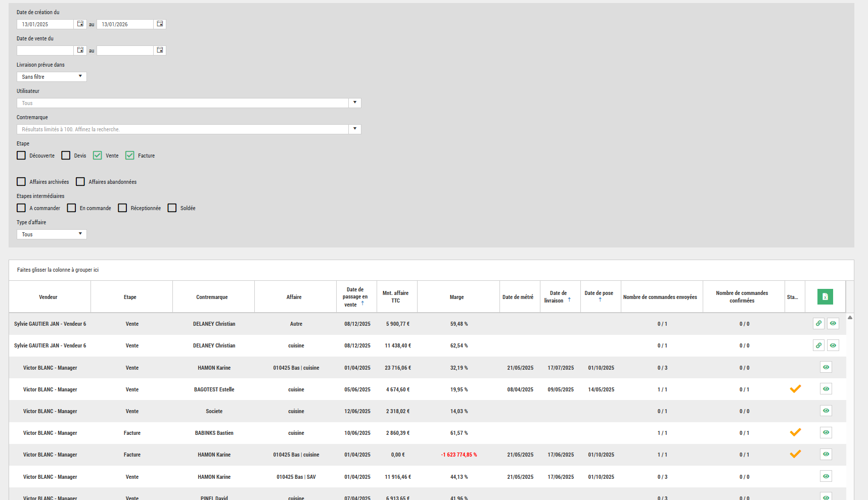
Task: Click link icon on DELANEY Christian cuisine row
Action: click(x=818, y=345)
